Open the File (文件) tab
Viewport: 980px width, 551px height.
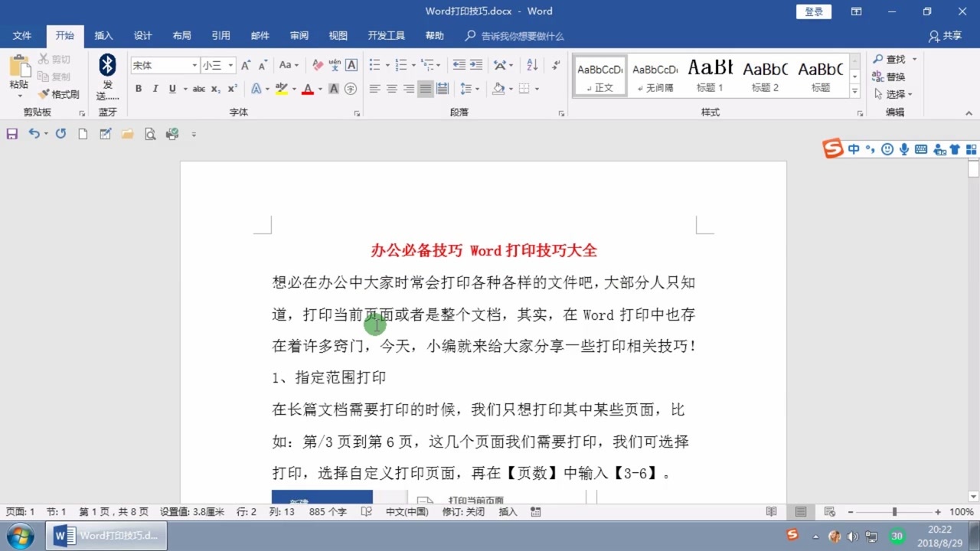[x=22, y=36]
